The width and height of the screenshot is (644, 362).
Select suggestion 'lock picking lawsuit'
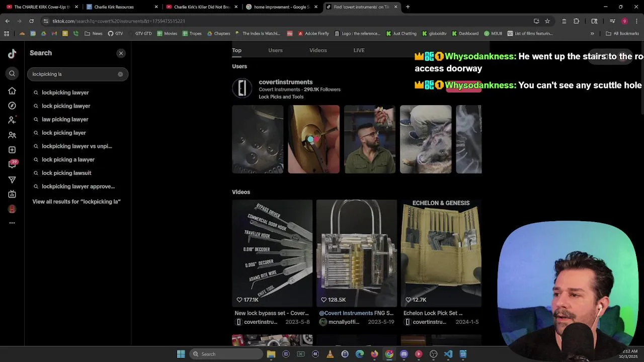coord(78,173)
